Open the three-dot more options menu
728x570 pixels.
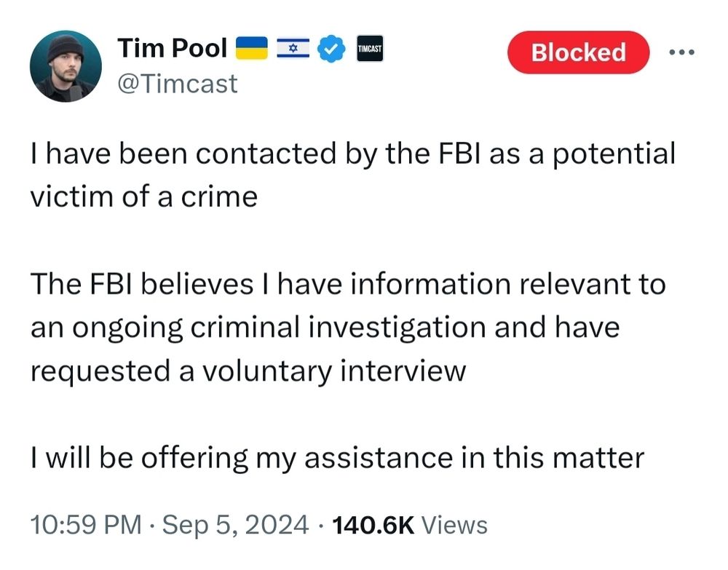pos(682,52)
